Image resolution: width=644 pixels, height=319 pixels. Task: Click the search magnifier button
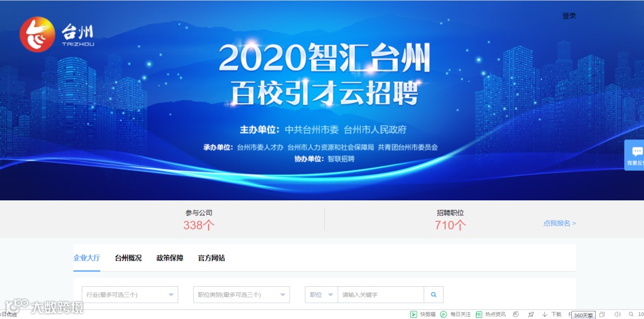(434, 295)
